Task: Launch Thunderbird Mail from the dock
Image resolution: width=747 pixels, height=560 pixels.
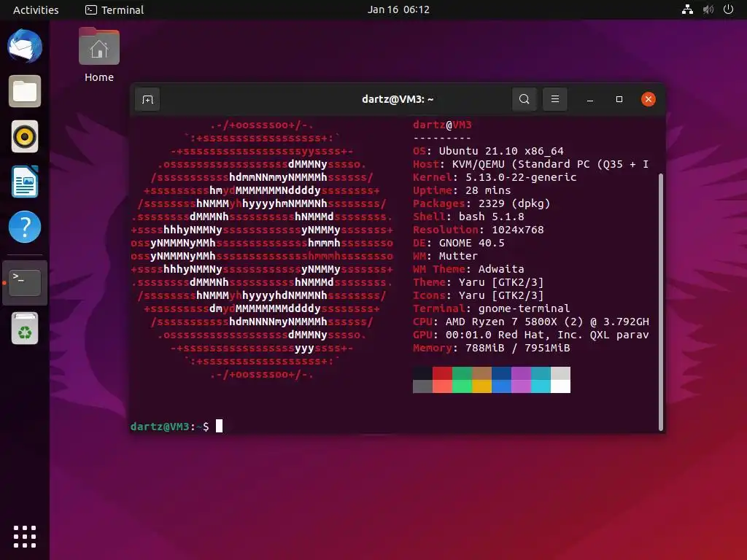Action: [x=25, y=46]
